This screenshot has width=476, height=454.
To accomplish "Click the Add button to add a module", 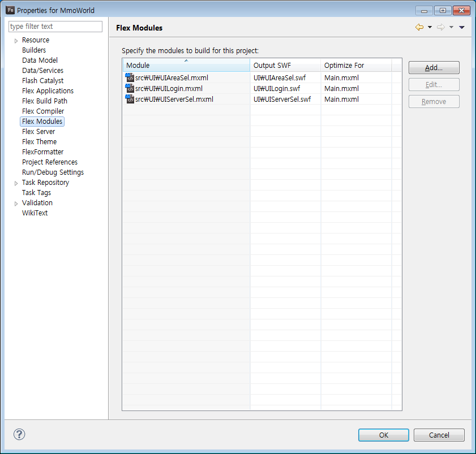I will pyautogui.click(x=434, y=67).
